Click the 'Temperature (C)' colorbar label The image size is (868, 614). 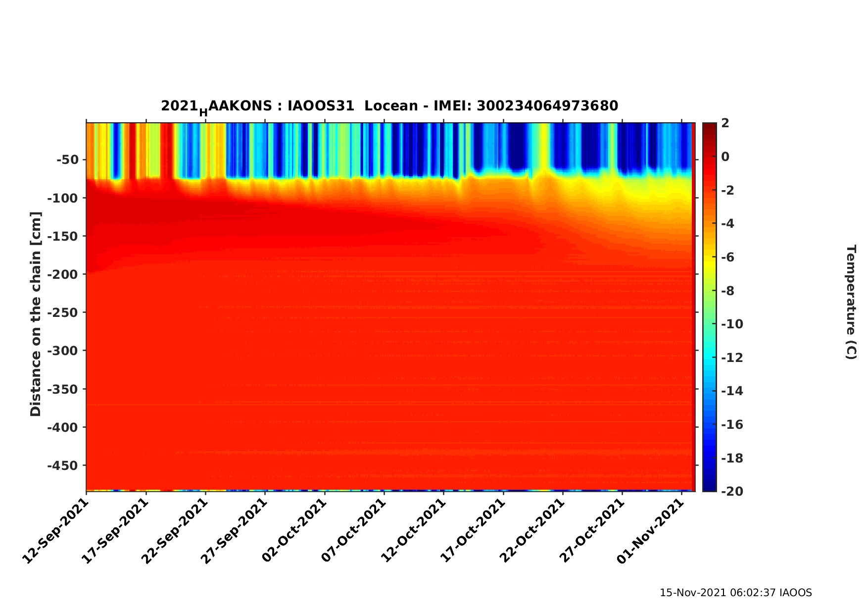pyautogui.click(x=850, y=302)
